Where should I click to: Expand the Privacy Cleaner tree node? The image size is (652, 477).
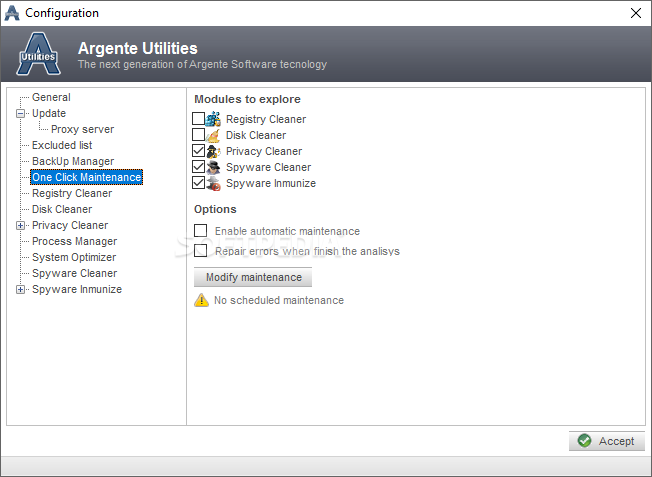click(x=20, y=225)
